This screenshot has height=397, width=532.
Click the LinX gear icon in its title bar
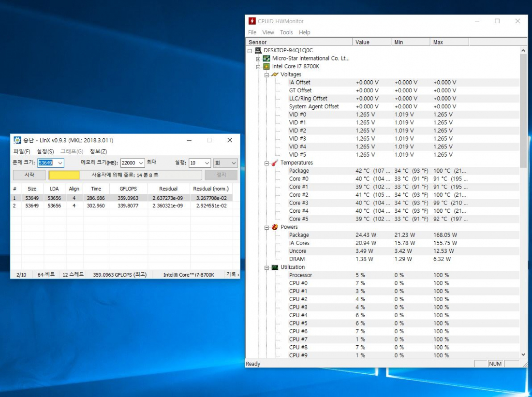click(x=17, y=140)
